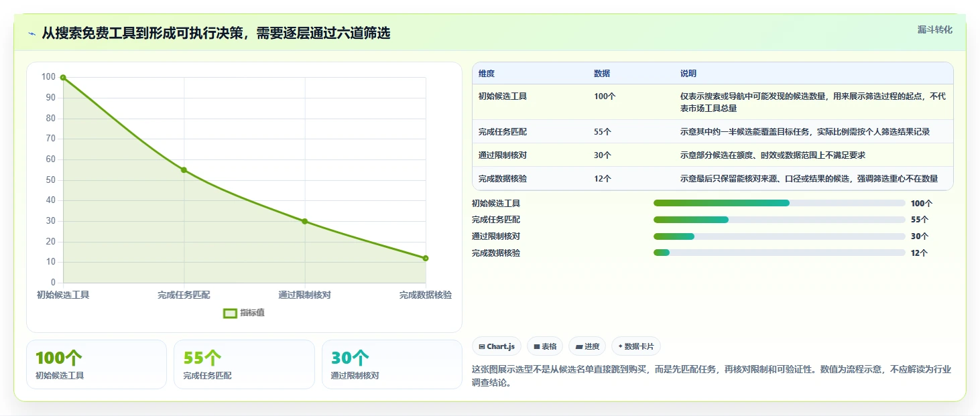
Task: Click the x-axis label 完成任务匹配
Action: pos(184,295)
